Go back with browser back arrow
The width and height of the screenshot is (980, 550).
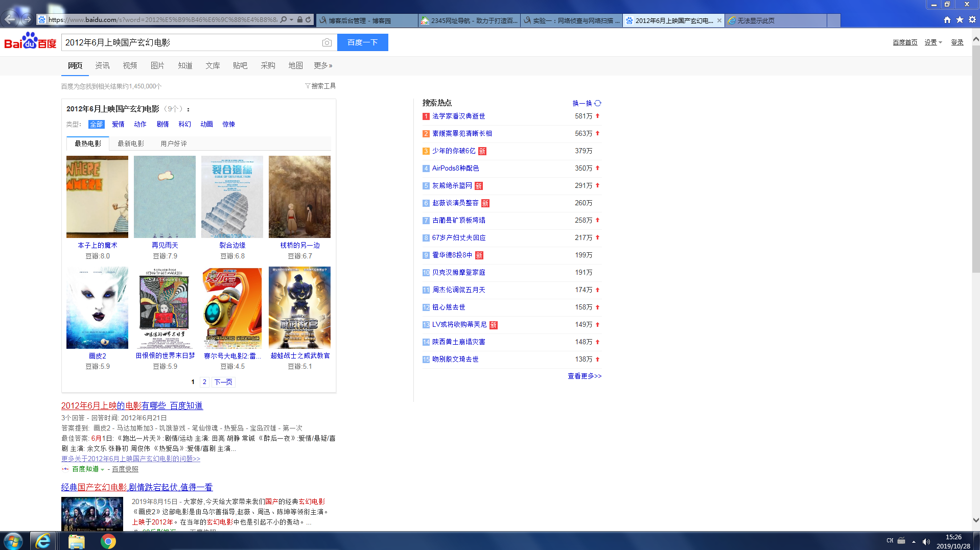10,19
